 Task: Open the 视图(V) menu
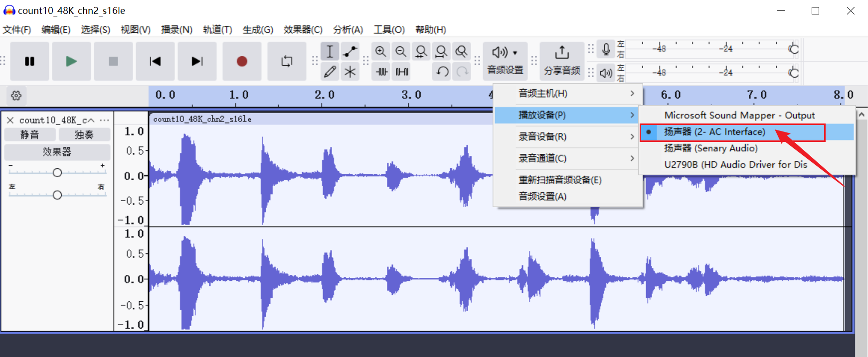(x=136, y=30)
